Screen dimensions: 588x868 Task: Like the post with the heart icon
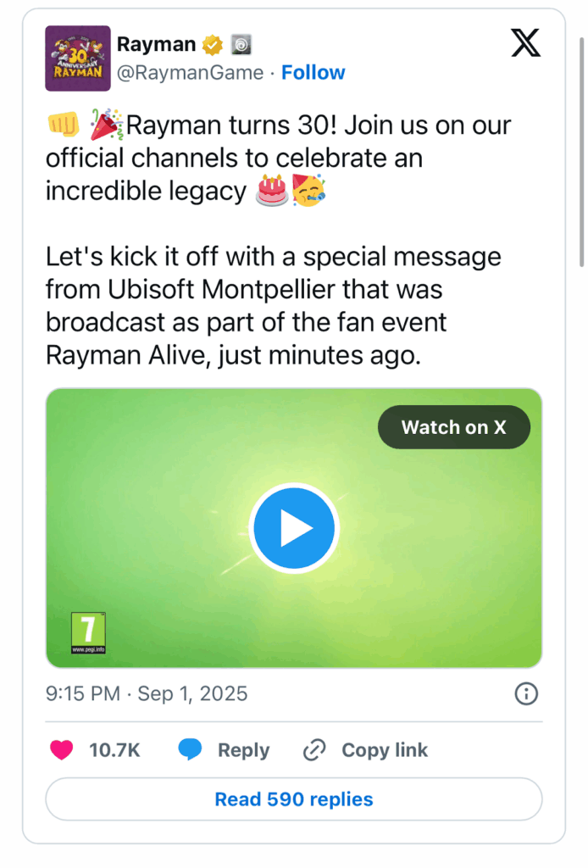click(x=61, y=750)
